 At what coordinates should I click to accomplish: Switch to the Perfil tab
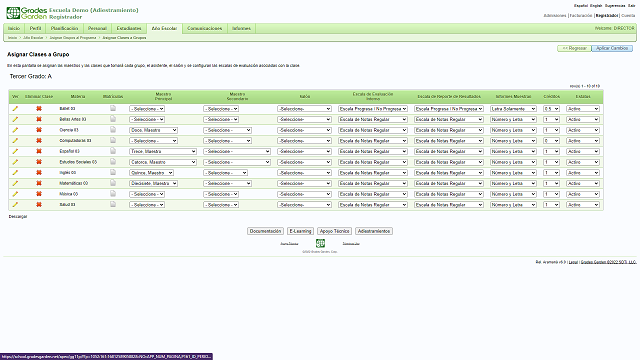(36, 29)
